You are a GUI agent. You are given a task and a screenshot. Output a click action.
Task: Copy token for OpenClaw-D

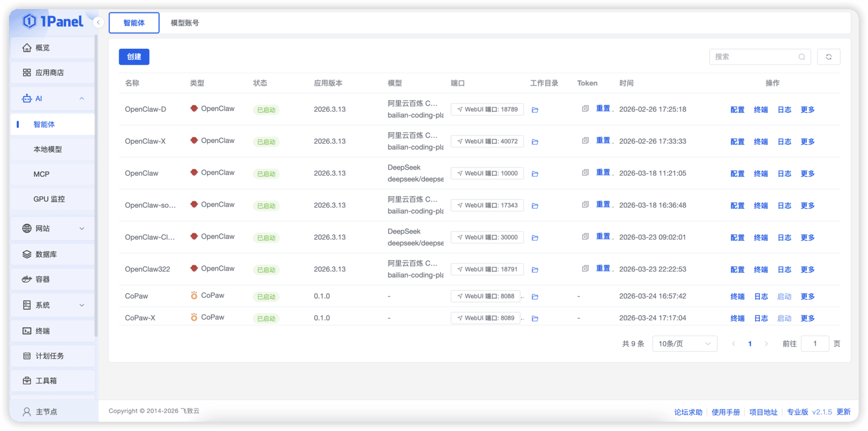coord(585,108)
